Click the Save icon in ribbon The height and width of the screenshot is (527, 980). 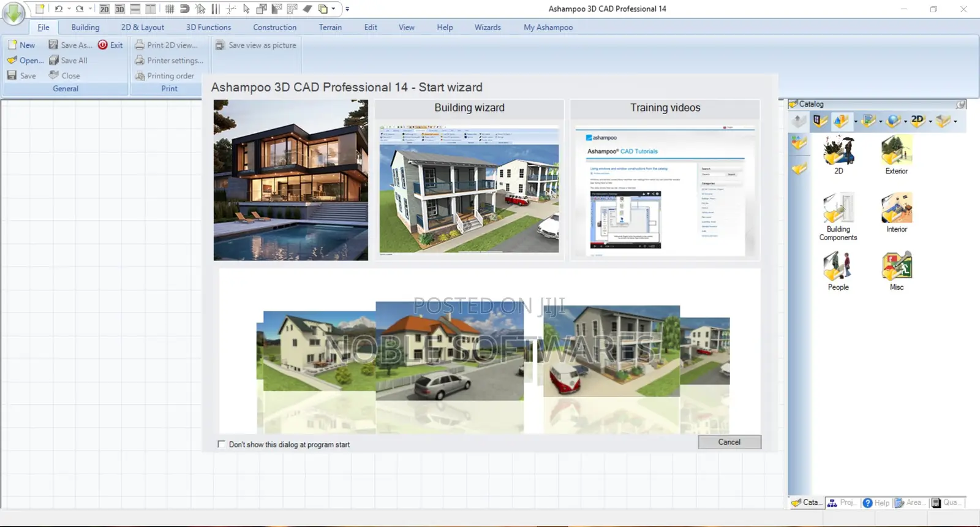pyautogui.click(x=12, y=75)
